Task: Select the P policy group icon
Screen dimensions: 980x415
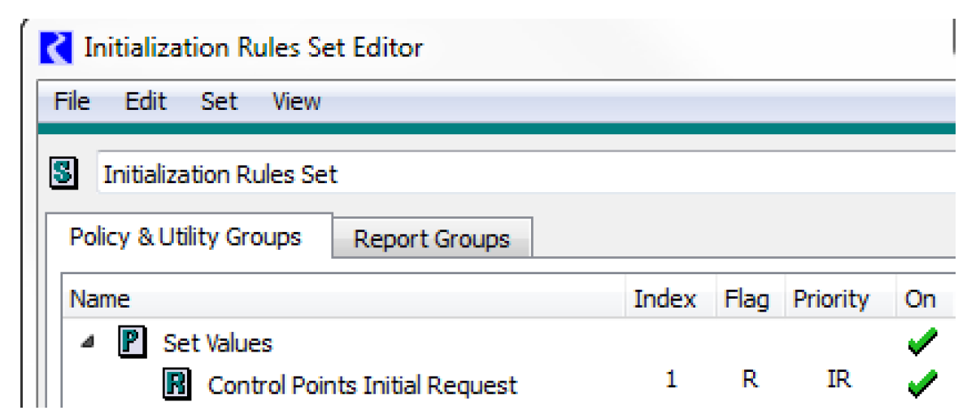Action: pyautogui.click(x=132, y=343)
